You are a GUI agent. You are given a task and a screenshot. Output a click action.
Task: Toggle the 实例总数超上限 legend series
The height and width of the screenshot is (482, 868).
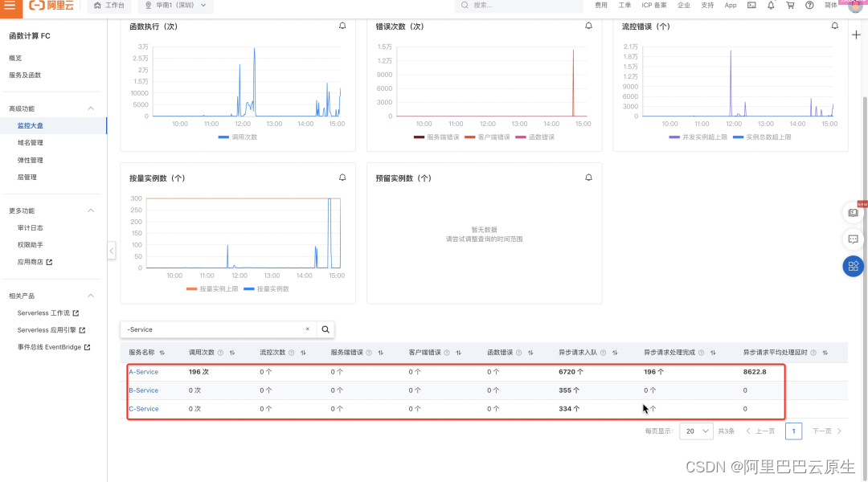[x=762, y=137]
